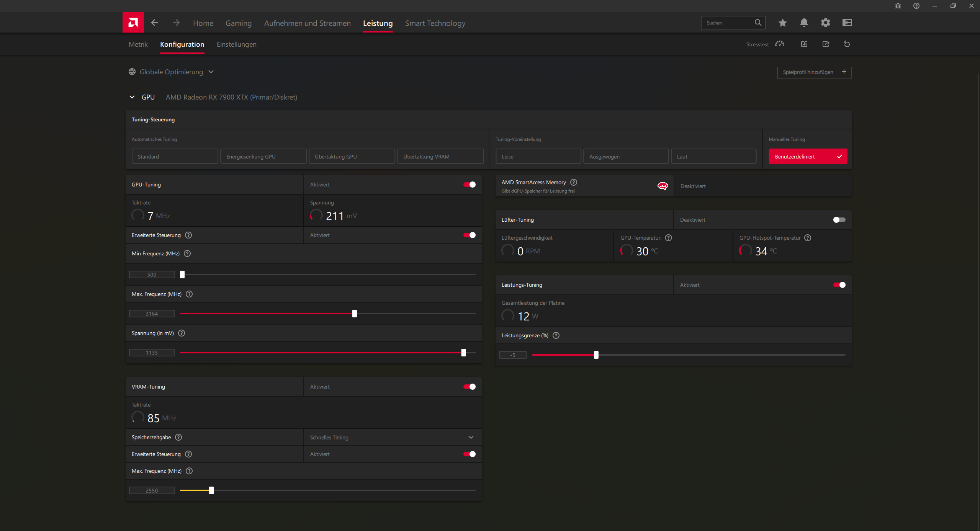Enable the Lüfter-Tuning toggle

(x=839, y=220)
